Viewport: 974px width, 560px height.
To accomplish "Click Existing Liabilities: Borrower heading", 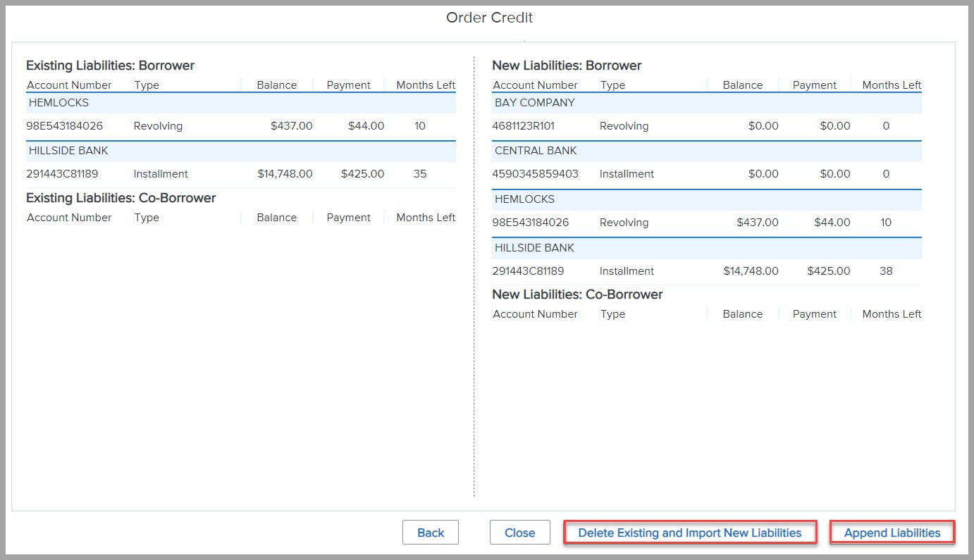I will (110, 66).
